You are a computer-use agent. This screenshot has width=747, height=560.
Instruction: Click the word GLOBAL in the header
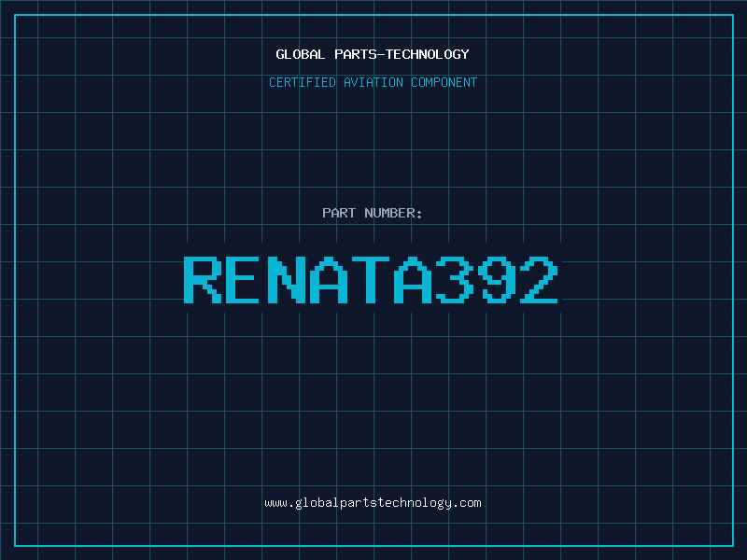click(x=300, y=54)
